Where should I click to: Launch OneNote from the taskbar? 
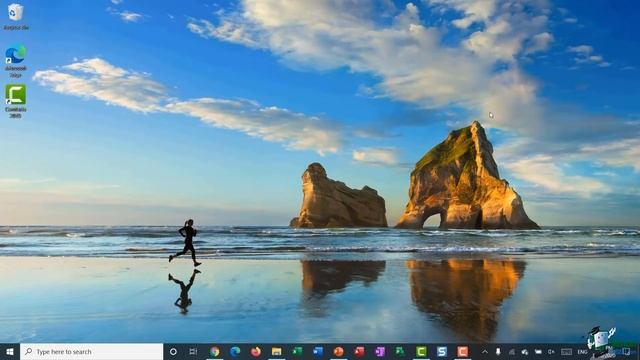(x=380, y=351)
